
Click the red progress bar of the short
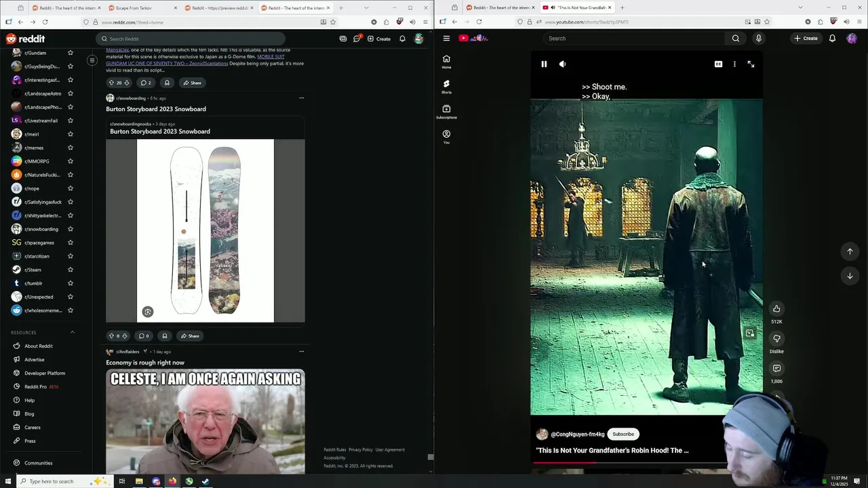click(x=564, y=463)
